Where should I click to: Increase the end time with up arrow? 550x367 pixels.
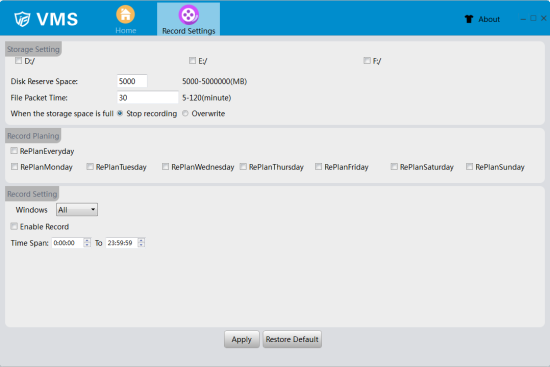tap(141, 240)
